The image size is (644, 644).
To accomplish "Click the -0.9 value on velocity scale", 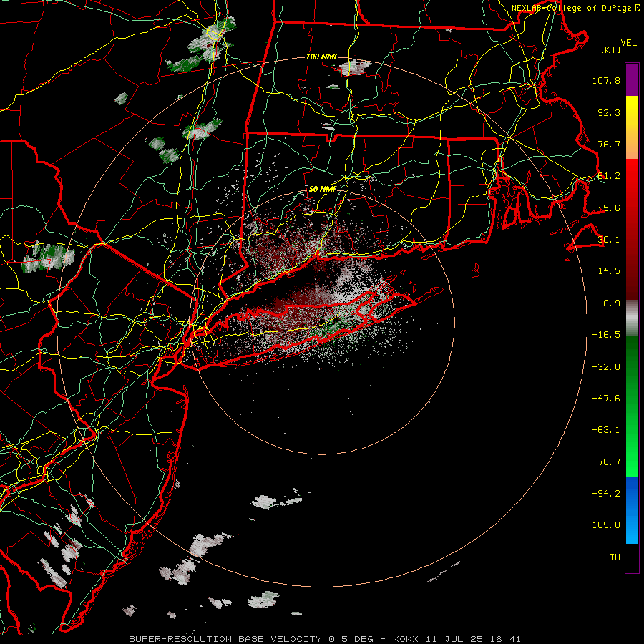I will pos(609,303).
